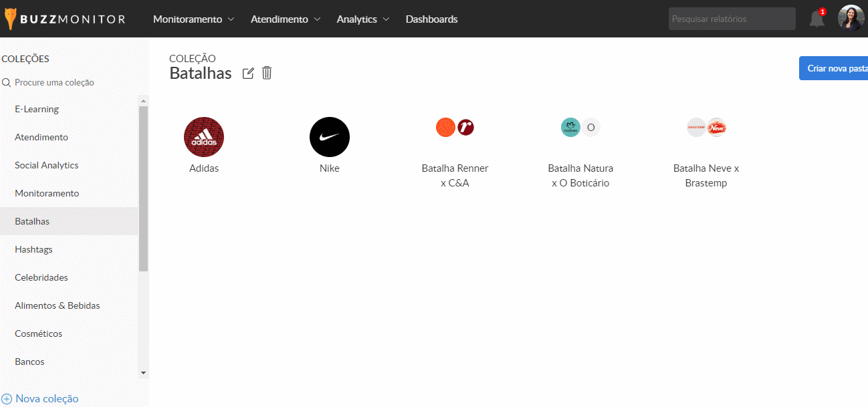Open the Adidas folder logo

204,137
